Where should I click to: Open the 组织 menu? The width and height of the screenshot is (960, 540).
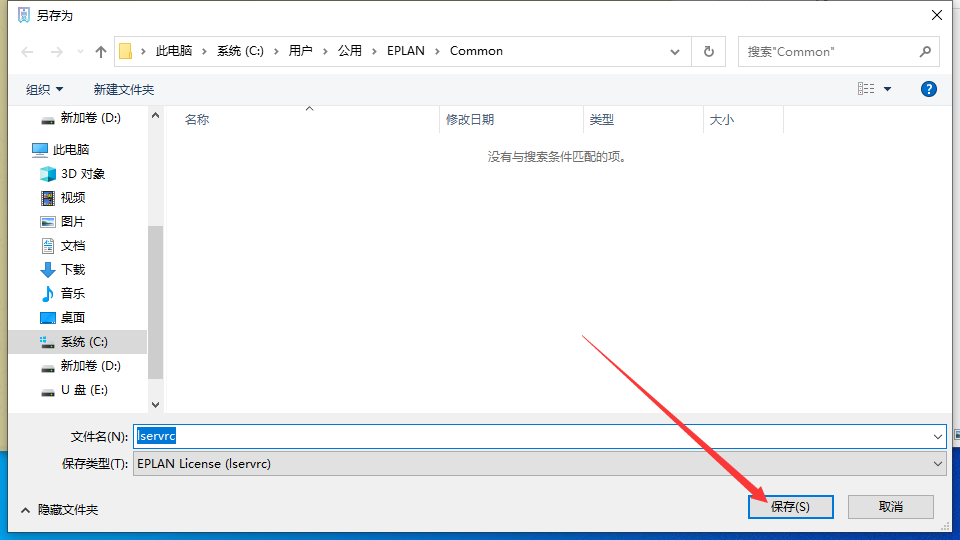[44, 90]
